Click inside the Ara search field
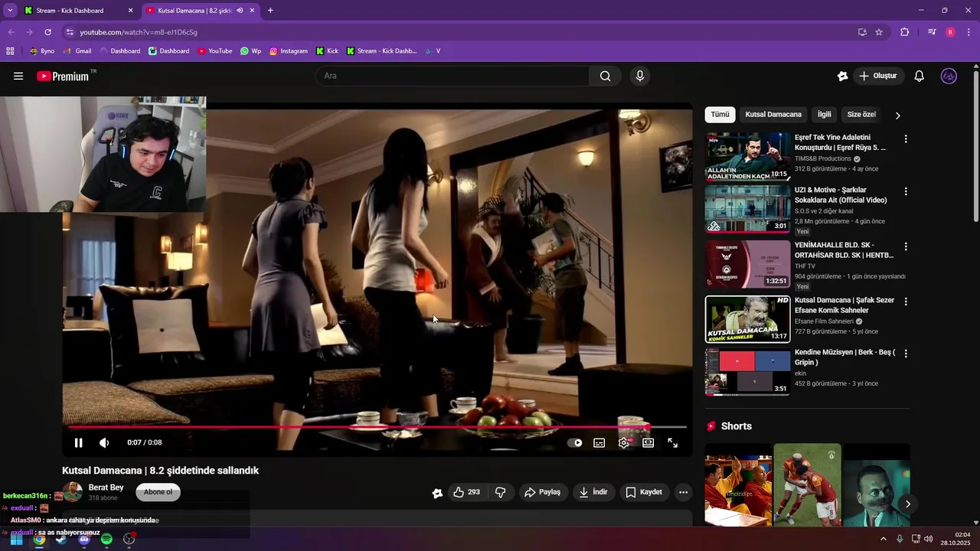 (x=453, y=76)
